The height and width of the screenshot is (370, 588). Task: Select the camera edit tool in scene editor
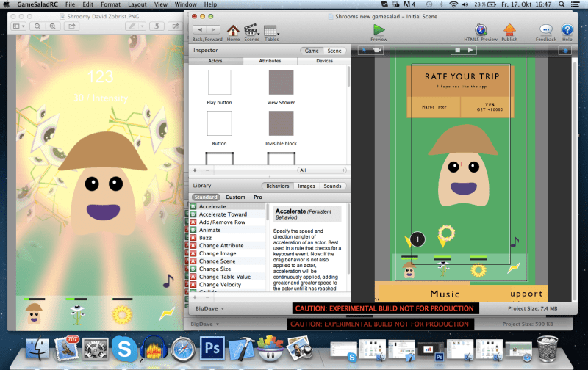click(x=377, y=50)
